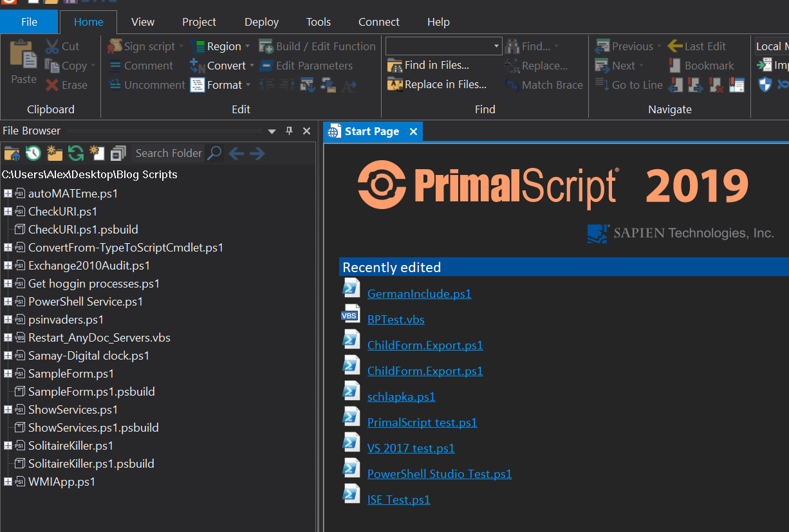Expand the SampleForm.ps1 tree node

(x=8, y=373)
